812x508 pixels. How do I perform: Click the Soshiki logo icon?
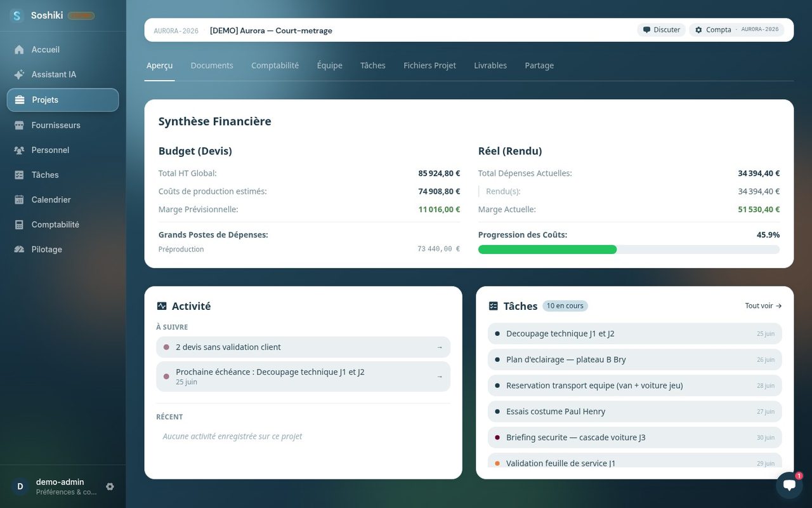pos(17,16)
